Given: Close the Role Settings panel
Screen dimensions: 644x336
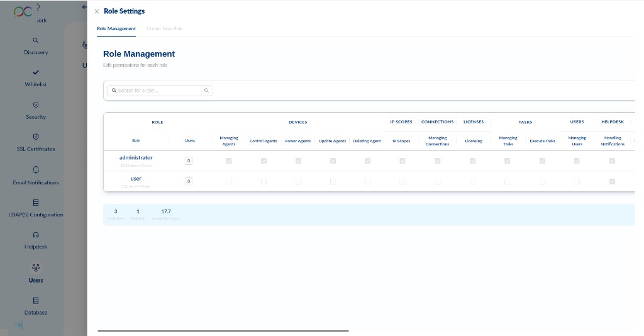Looking at the screenshot, I should click(97, 11).
